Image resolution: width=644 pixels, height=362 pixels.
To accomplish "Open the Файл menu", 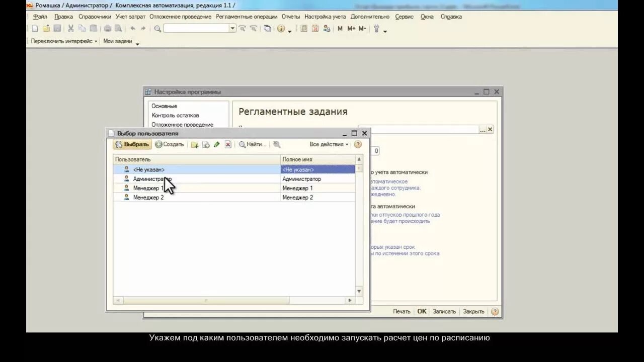I will (40, 17).
